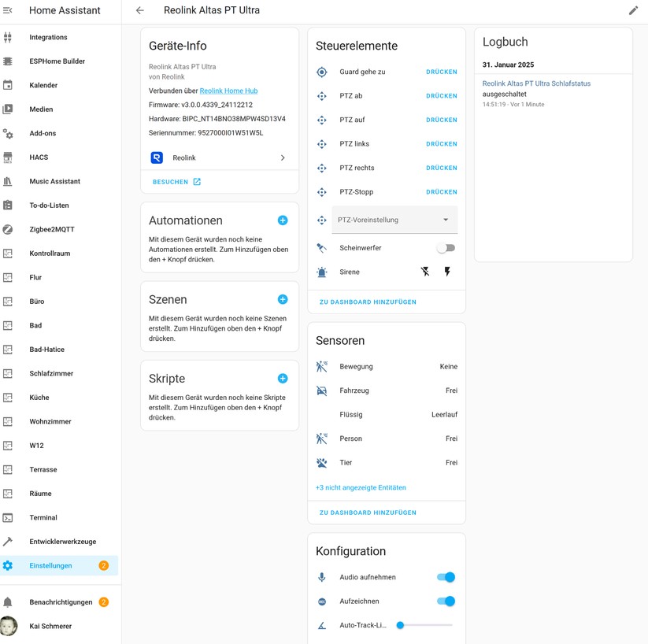Image resolution: width=648 pixels, height=644 pixels.
Task: Open Music Assistant in the sidebar
Action: (59, 181)
